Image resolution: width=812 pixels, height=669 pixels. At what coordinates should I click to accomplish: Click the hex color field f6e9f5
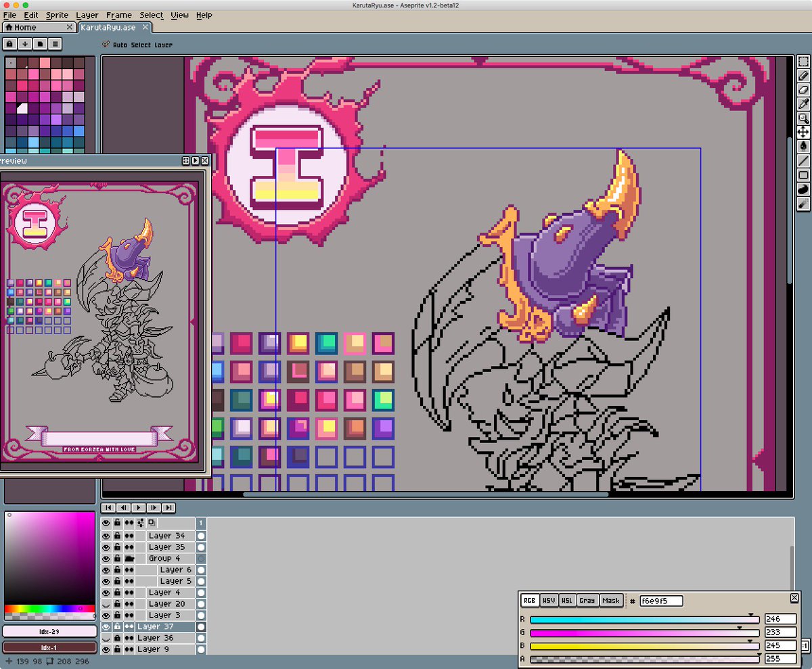coord(660,601)
